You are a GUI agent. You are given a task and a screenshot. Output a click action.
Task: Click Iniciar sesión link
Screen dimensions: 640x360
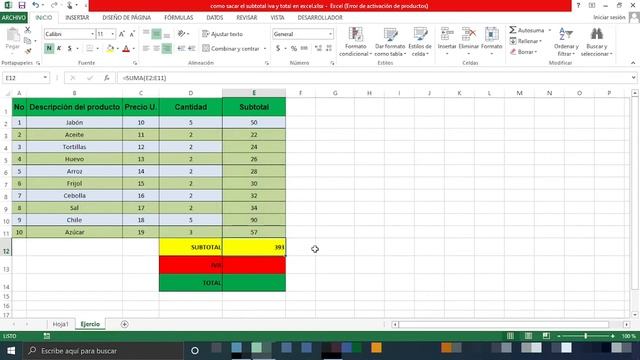(x=609, y=17)
